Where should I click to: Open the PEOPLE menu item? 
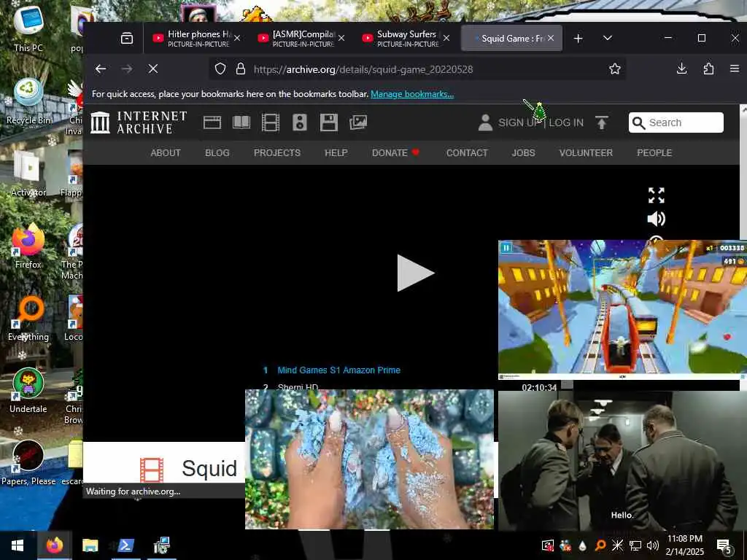tap(654, 153)
